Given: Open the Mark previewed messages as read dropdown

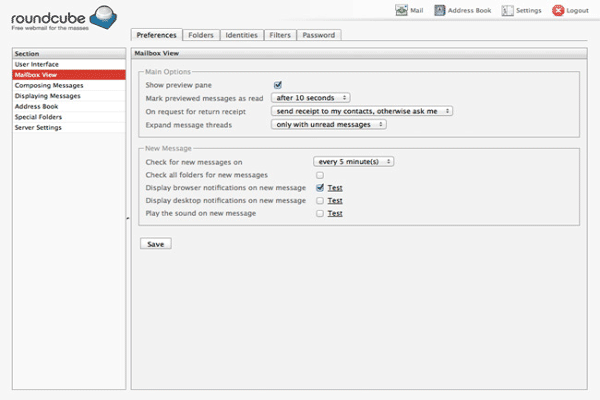Looking at the screenshot, I should [310, 97].
